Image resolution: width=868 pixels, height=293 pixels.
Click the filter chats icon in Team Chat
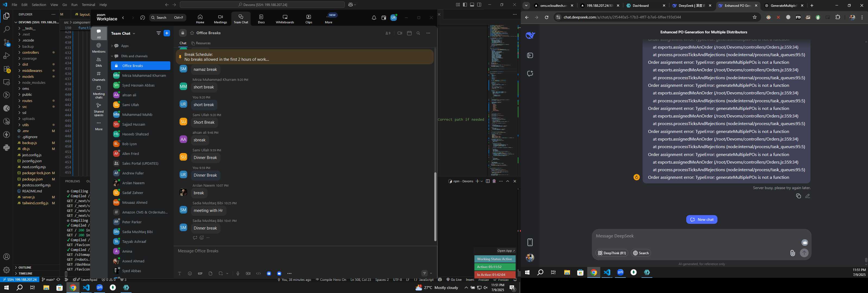[158, 33]
